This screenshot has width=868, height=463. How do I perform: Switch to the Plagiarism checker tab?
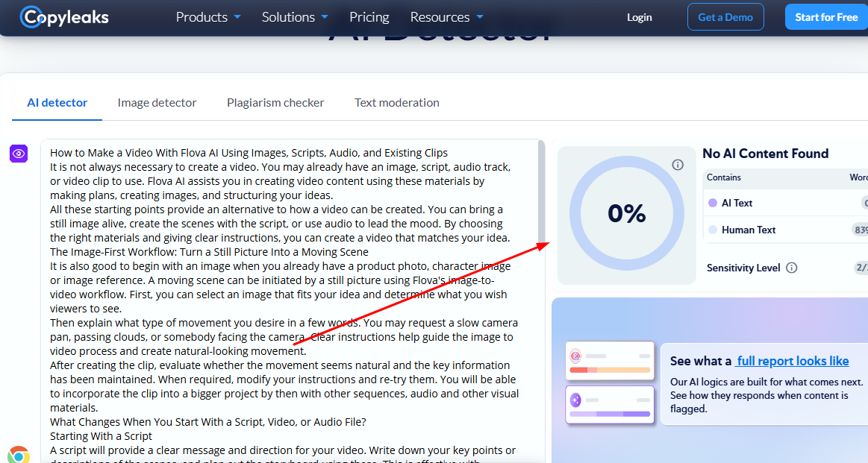tap(275, 103)
